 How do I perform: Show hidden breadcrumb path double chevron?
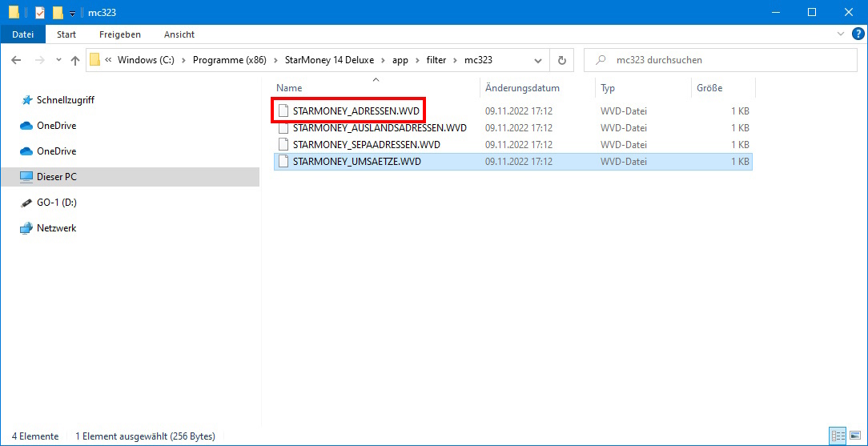click(x=109, y=60)
